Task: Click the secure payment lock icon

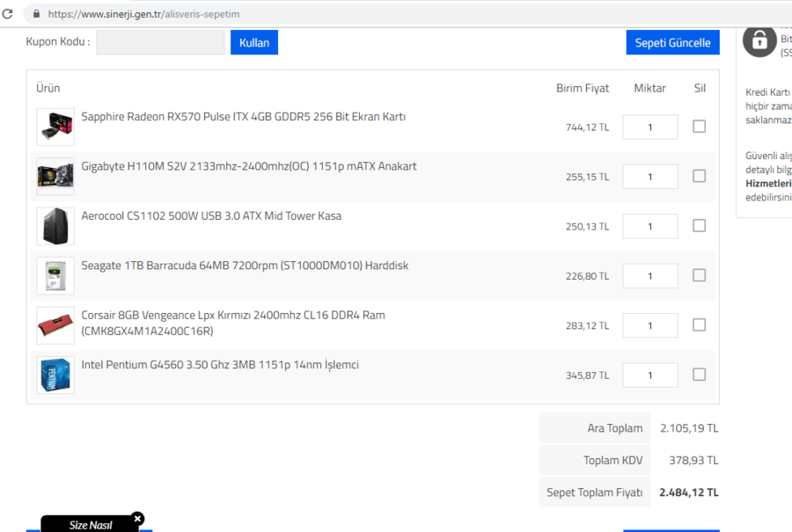Action: [x=759, y=40]
